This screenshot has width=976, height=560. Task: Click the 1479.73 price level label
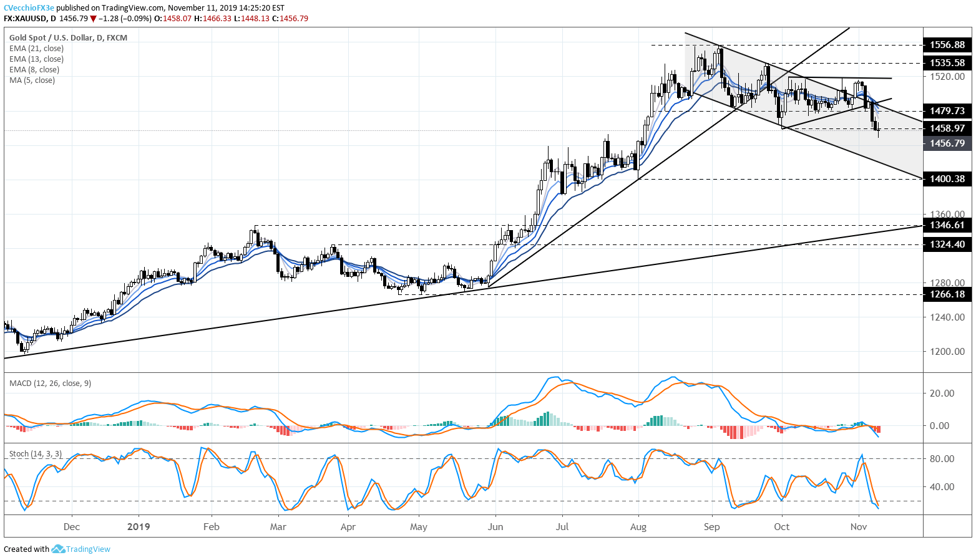pyautogui.click(x=947, y=111)
